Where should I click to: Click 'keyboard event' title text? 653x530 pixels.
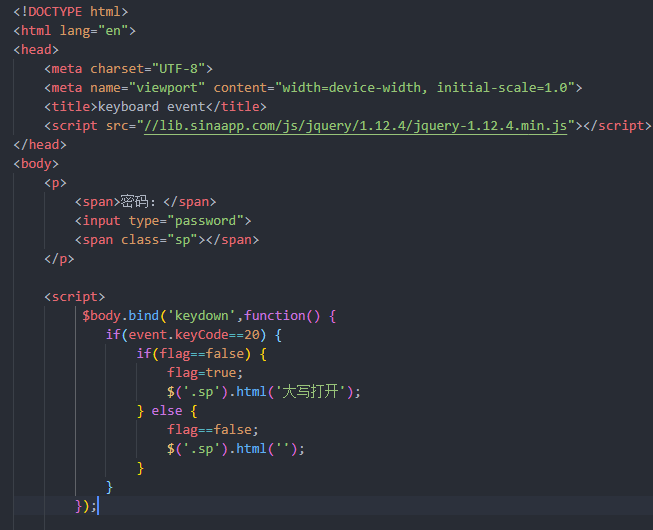tap(152, 107)
